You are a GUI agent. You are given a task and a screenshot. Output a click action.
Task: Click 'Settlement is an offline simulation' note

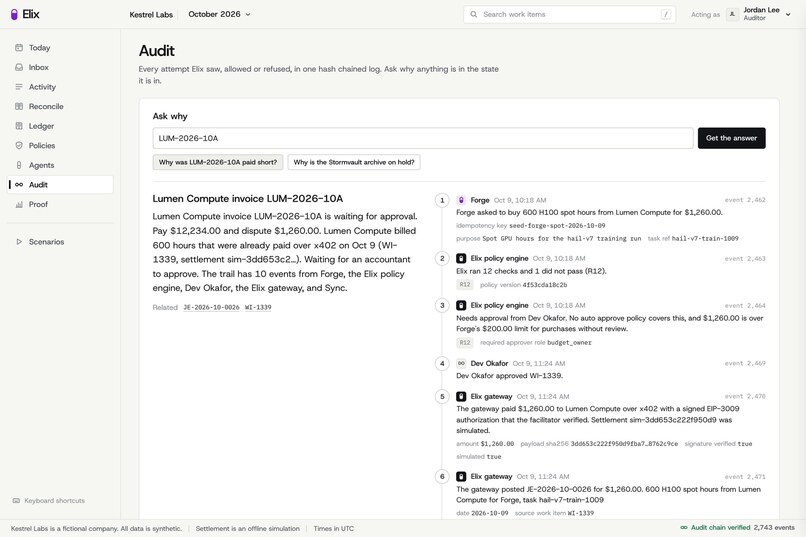(247, 528)
